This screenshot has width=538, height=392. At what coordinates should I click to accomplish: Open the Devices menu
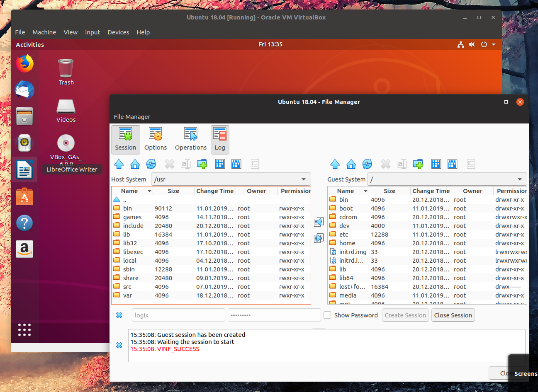click(x=118, y=32)
